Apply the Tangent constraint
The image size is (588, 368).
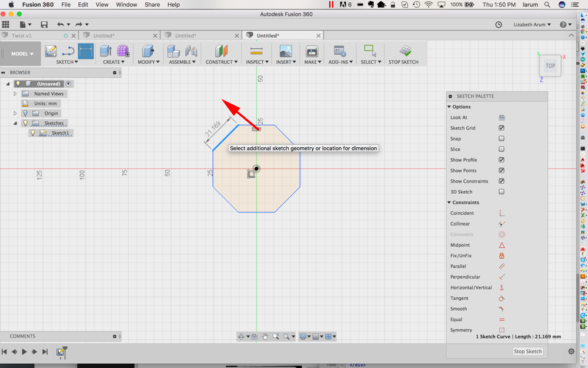[502, 298]
